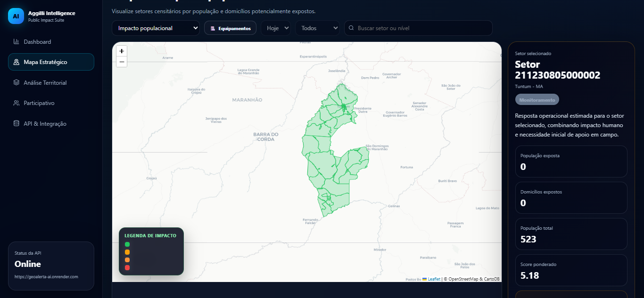Screen dimensions: 644x298
Task: Click the green legend swatch
Action: click(x=127, y=244)
